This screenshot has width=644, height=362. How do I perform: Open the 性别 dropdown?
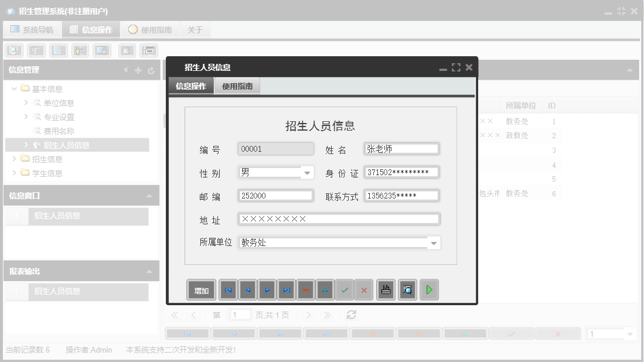click(x=307, y=172)
